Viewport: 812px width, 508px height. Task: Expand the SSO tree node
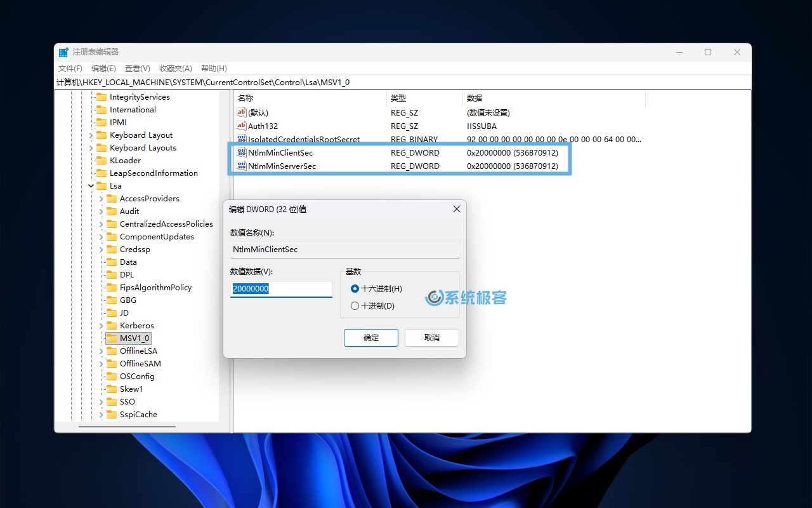(x=101, y=402)
